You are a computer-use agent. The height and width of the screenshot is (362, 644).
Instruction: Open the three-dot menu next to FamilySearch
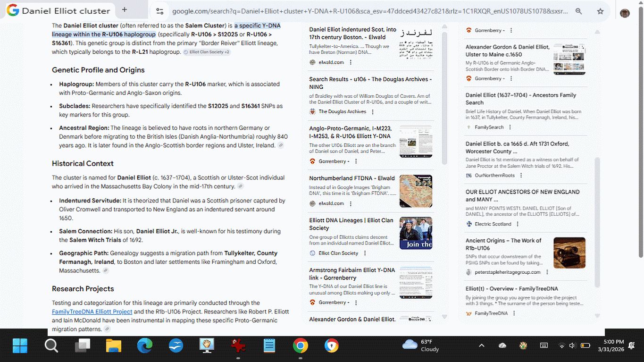[x=510, y=127]
